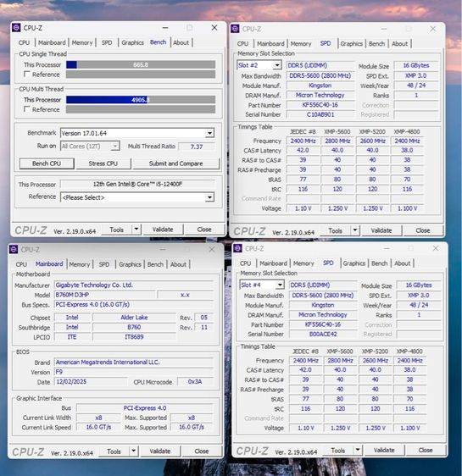Click Close button in Slot #4 window footer

(426, 450)
